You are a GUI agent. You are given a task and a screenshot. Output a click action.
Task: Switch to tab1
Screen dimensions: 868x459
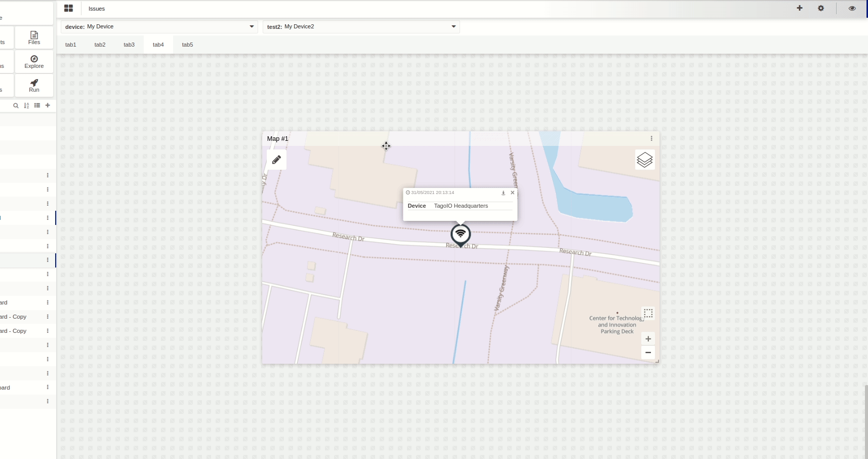point(71,45)
